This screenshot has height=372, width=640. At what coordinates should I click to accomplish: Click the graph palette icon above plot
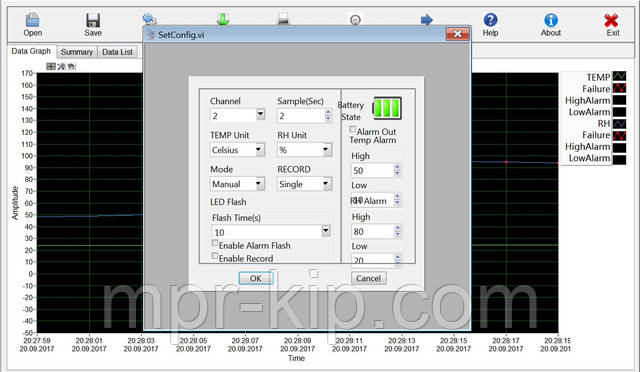tap(51, 66)
